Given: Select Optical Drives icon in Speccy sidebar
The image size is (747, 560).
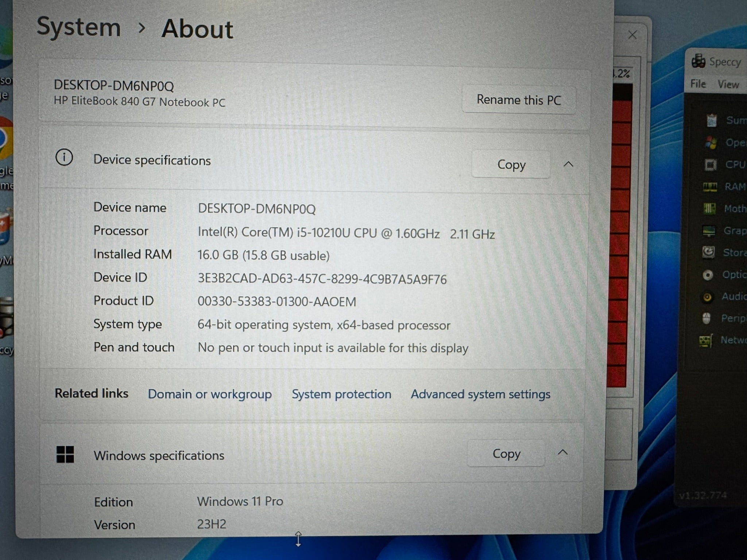Looking at the screenshot, I should coord(708,275).
